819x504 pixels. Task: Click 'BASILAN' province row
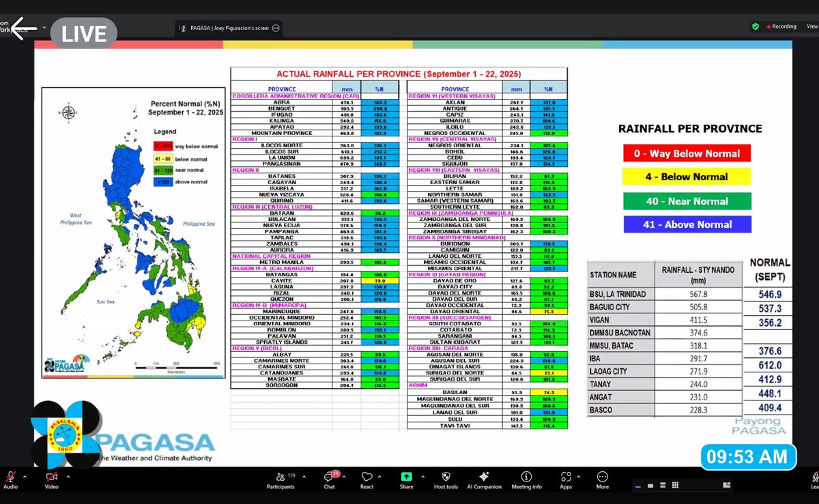487,391
